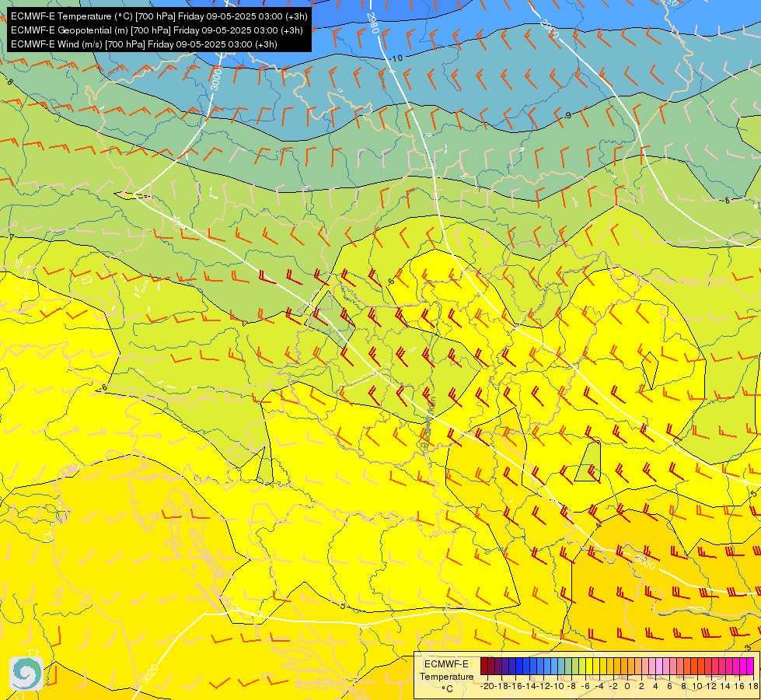
Task: Select the ECMWF-E Temperature 700 hPa title line
Action: pyautogui.click(x=159, y=16)
